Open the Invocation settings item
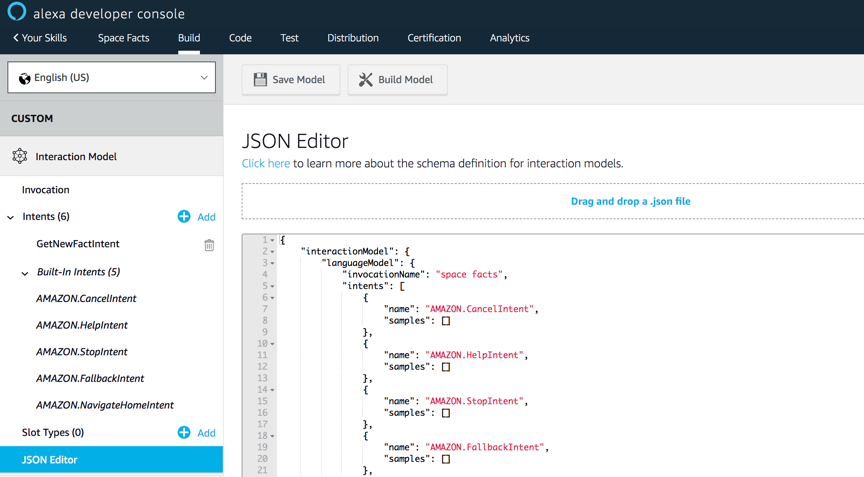 (46, 190)
